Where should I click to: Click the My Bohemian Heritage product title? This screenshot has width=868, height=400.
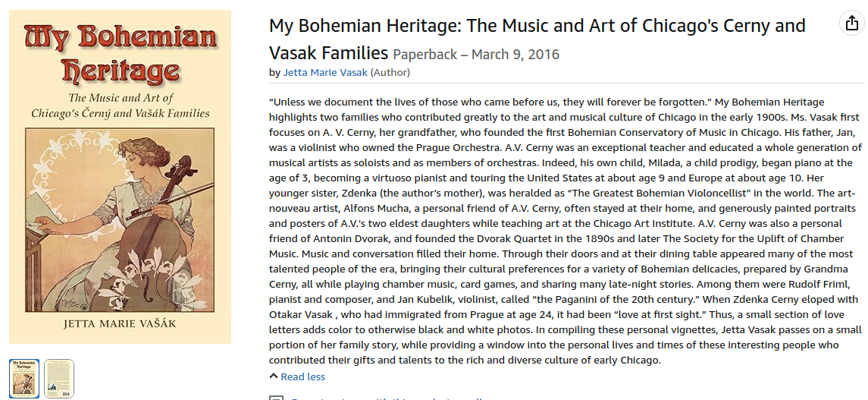pos(537,26)
